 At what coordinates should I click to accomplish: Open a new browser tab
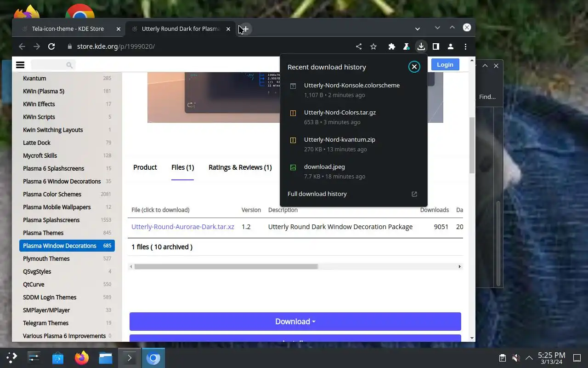coord(245,29)
